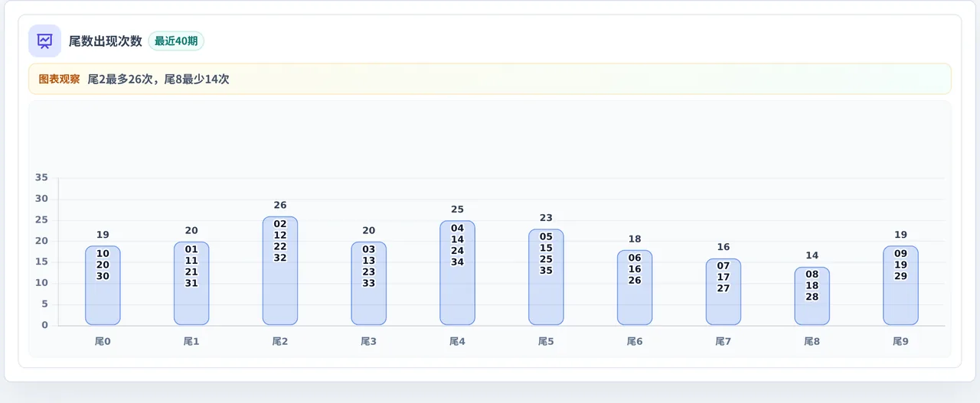Click the chart presentation icon beside 尾数出现次数
The image size is (980, 403).
click(x=44, y=41)
